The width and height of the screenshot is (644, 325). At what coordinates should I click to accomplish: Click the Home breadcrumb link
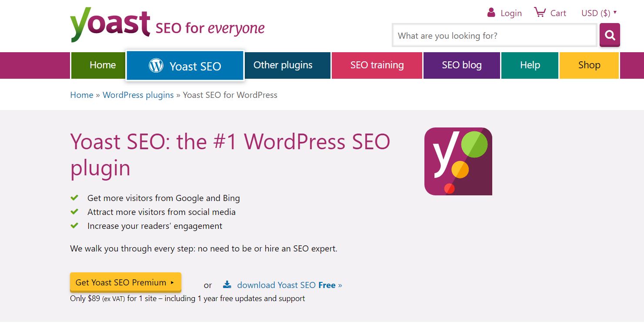[x=82, y=95]
